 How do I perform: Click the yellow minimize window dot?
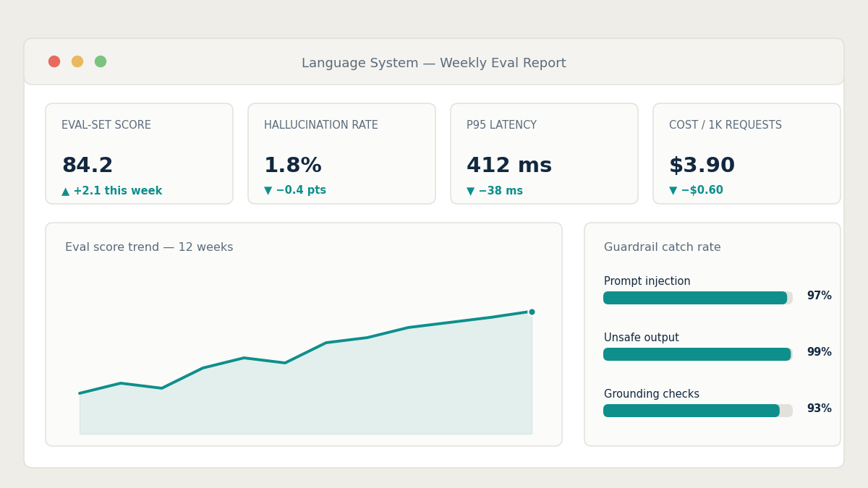(77, 61)
